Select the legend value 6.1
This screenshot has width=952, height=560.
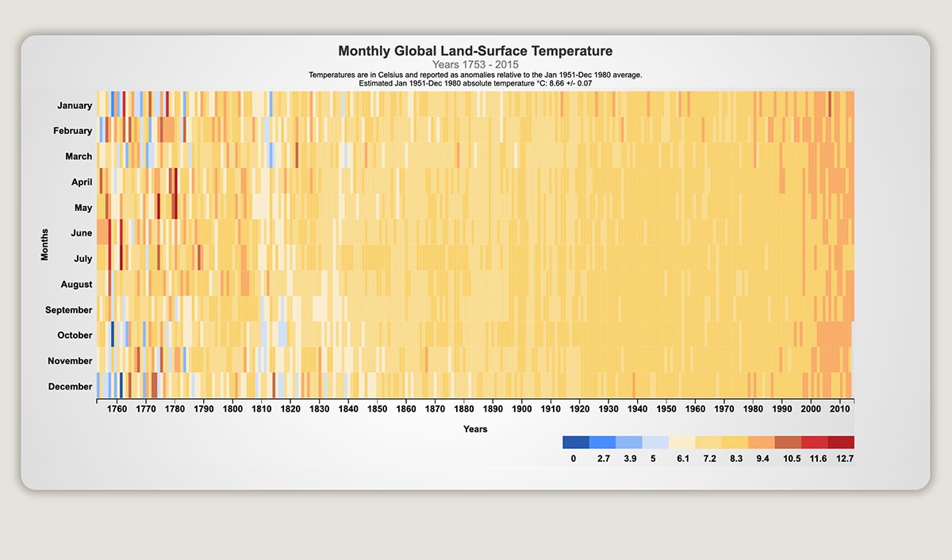pos(682,458)
